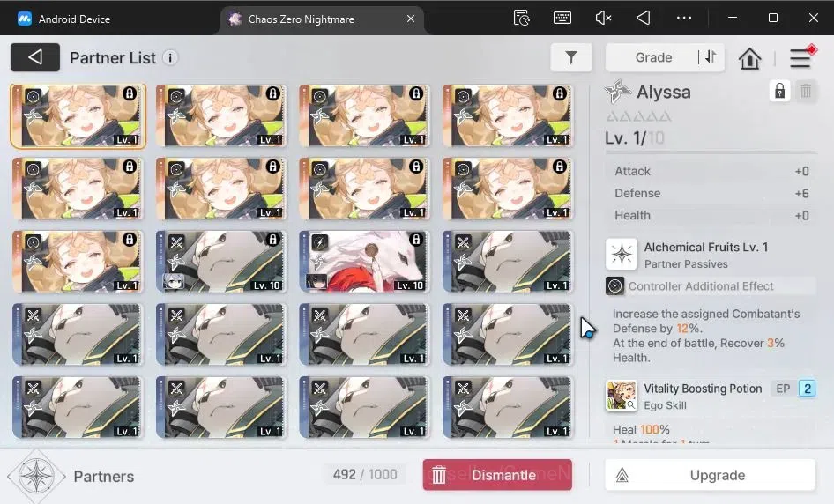Image resolution: width=834 pixels, height=504 pixels.
Task: Open the Partner List info icon
Action: click(x=170, y=58)
